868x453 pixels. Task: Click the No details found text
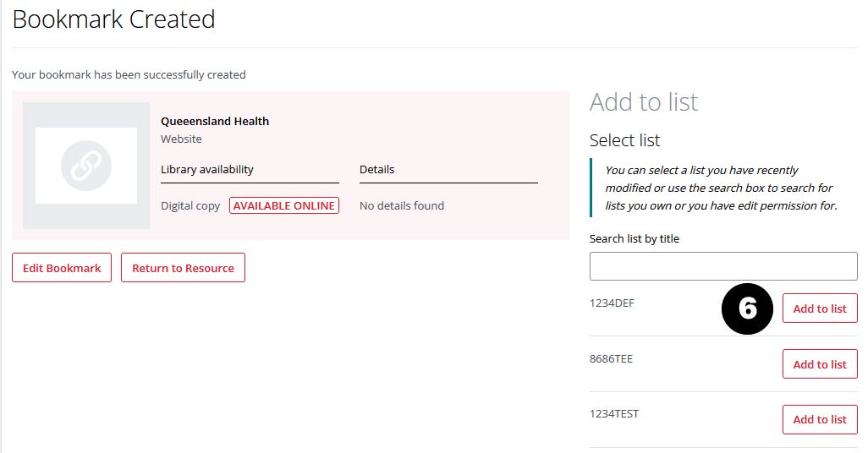click(401, 205)
